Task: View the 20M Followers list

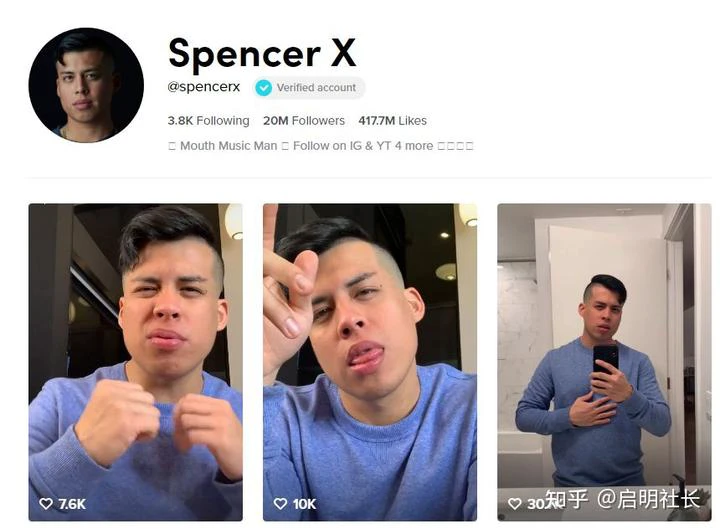Action: coord(304,121)
